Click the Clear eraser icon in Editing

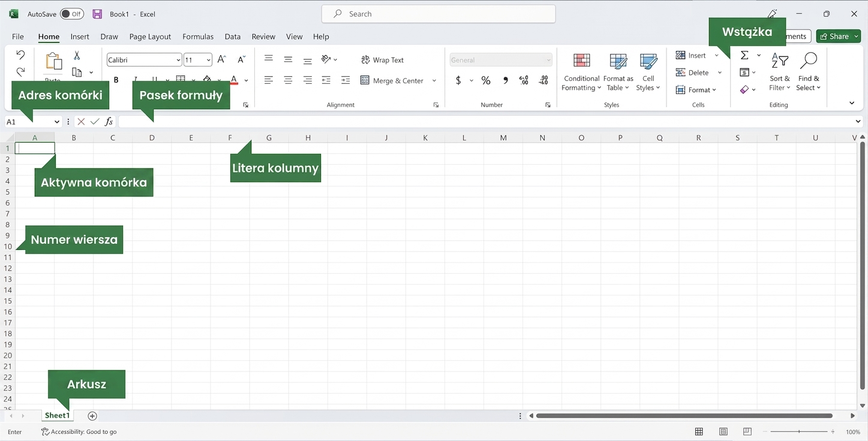tap(744, 89)
